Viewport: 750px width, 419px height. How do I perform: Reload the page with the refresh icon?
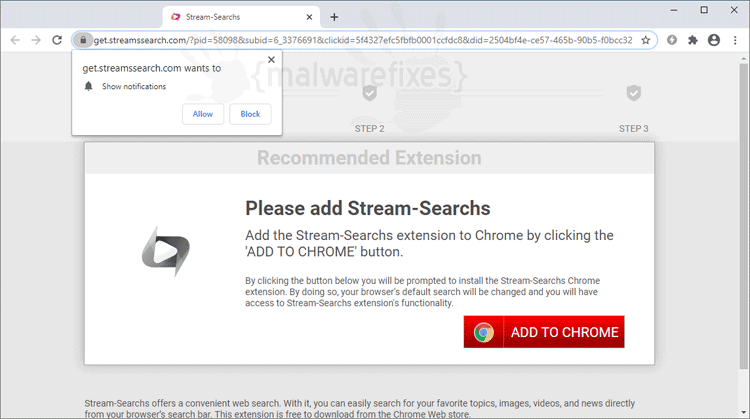(57, 40)
